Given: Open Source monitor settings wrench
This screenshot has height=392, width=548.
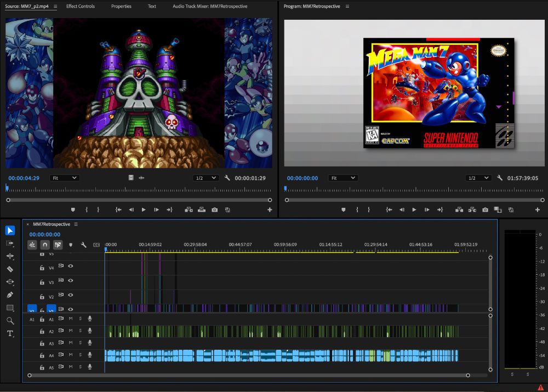Looking at the screenshot, I should 227,178.
